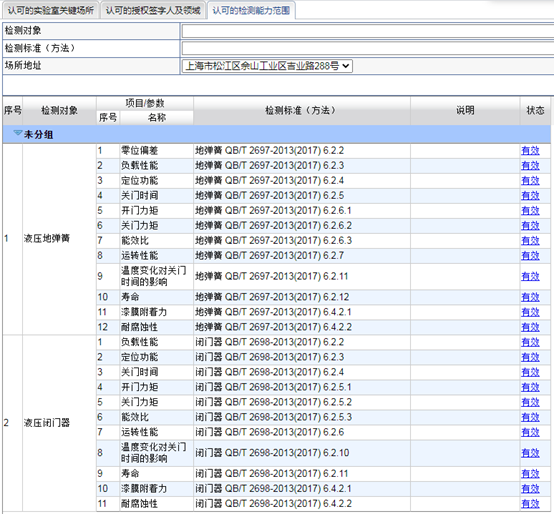Select the 认可的检测能力范围 tab
554x514 pixels.
(x=251, y=10)
